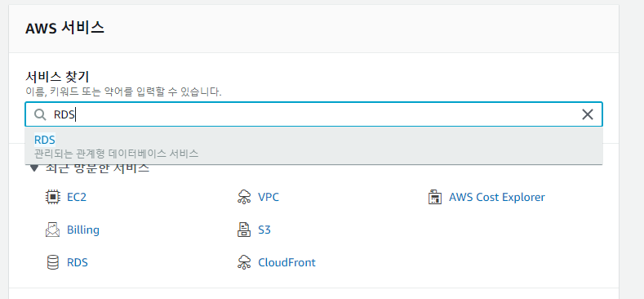Image resolution: width=644 pixels, height=299 pixels.
Task: Click the magnifier icon in the service search box
Action: pos(40,114)
